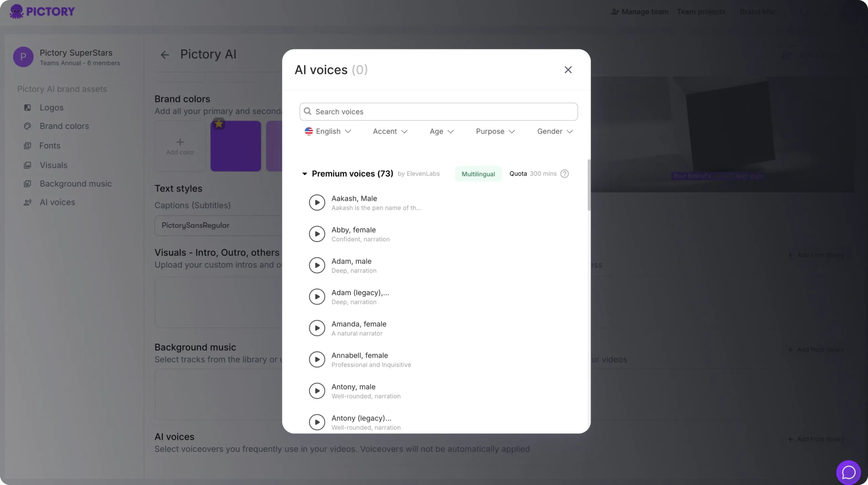Screen dimensions: 868x485
Task: Select the starred purple brand color
Action: point(236,146)
